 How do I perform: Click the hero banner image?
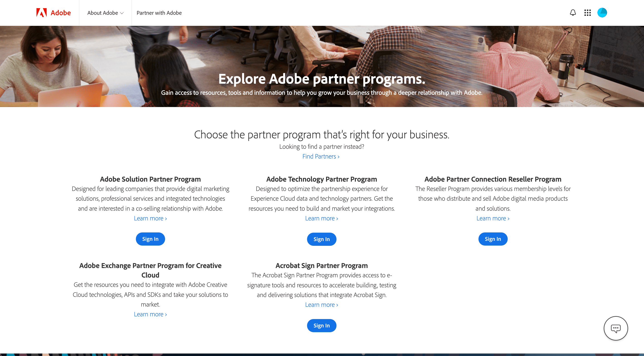pyautogui.click(x=322, y=50)
